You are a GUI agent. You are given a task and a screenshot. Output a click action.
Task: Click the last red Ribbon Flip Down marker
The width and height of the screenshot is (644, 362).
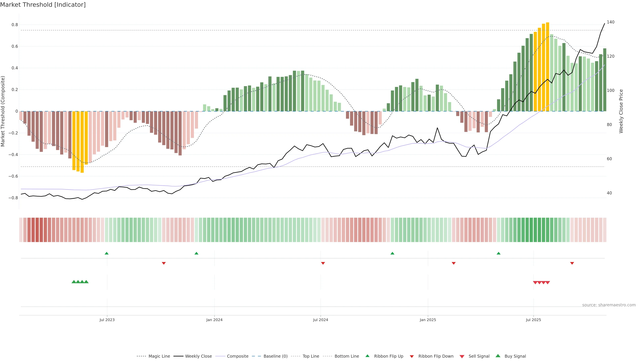572,263
